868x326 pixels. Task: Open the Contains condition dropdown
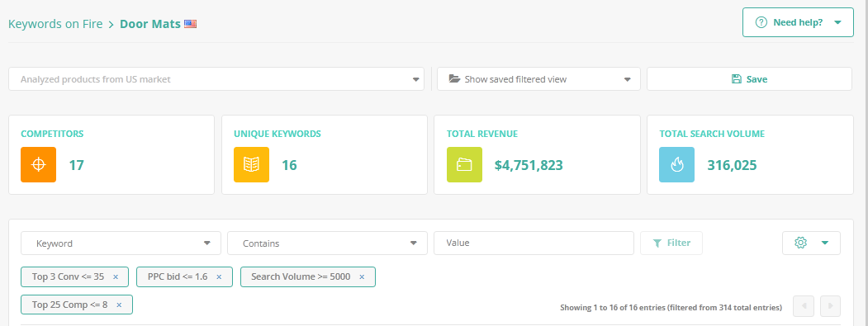pyautogui.click(x=327, y=243)
